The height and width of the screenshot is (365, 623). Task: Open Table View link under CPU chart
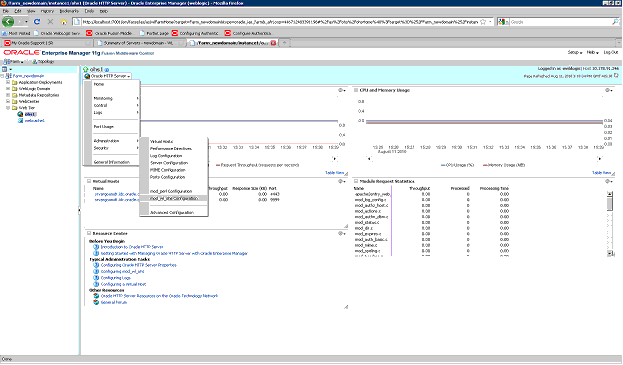coord(602,173)
